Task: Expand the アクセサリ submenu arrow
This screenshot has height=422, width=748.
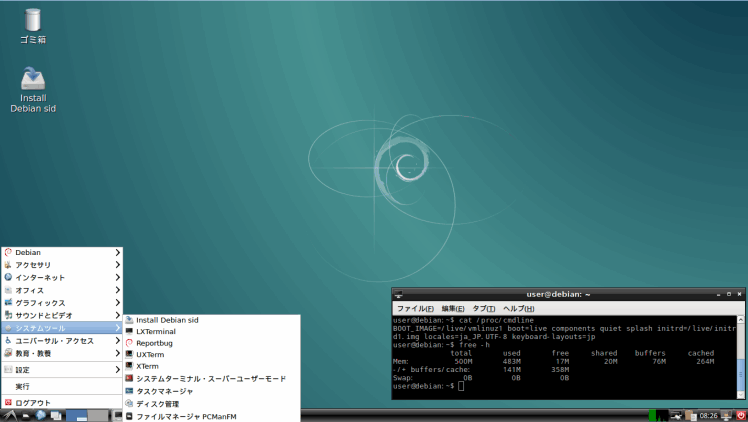Action: click(x=117, y=265)
